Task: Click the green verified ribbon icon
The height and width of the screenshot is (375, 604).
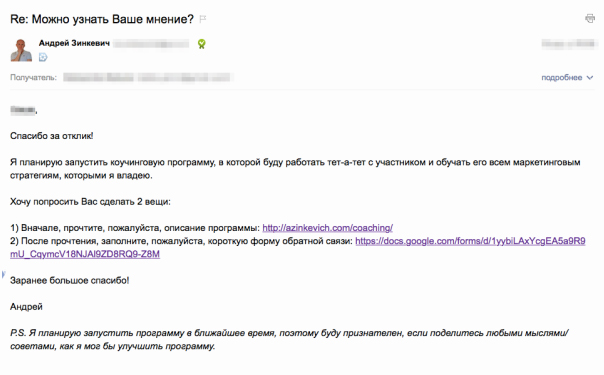Action: tap(201, 44)
